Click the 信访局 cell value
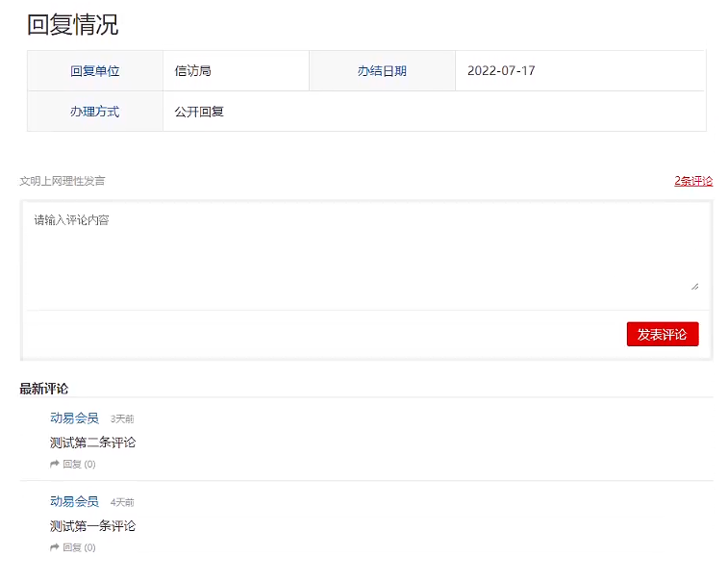 coord(193,71)
